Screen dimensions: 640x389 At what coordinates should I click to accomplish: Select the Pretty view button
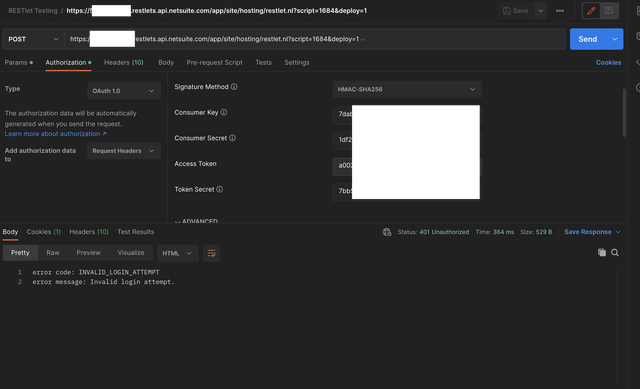click(20, 253)
